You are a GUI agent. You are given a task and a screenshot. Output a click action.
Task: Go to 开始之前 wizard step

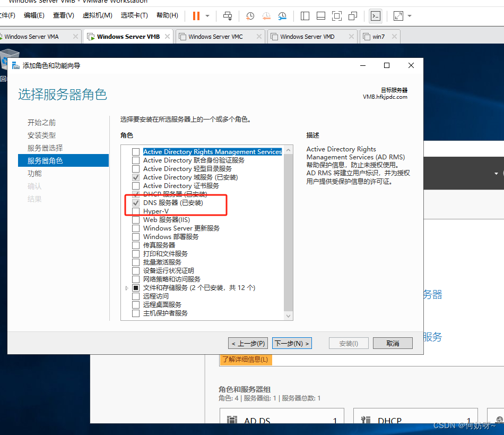[x=42, y=123]
